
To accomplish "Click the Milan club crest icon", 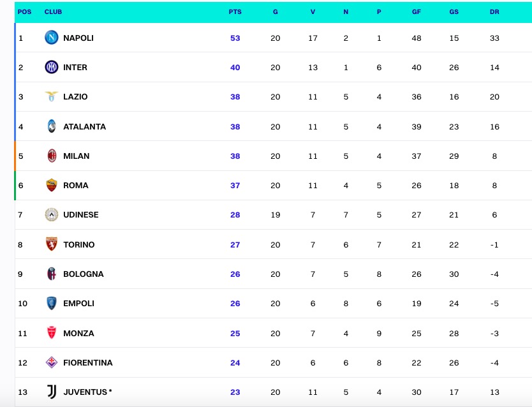I will tap(51, 156).
